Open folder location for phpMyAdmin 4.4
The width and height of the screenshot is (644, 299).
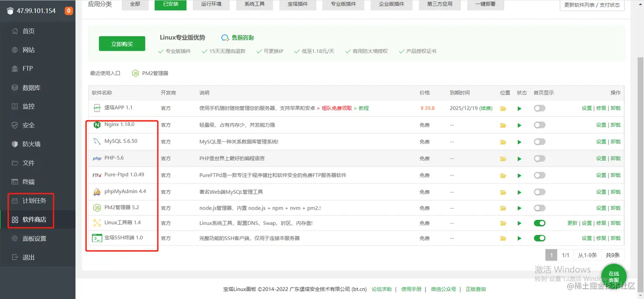pyautogui.click(x=503, y=192)
